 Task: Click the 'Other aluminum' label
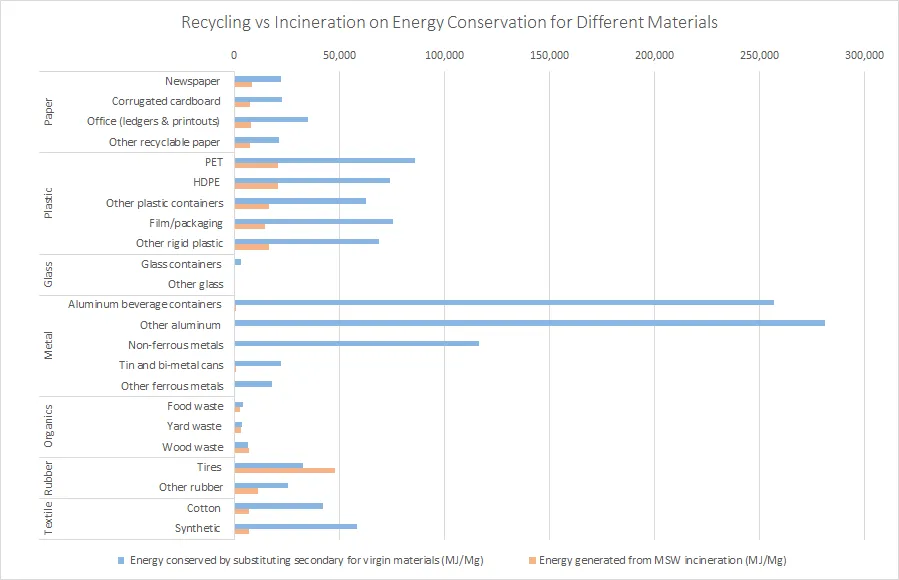180,326
